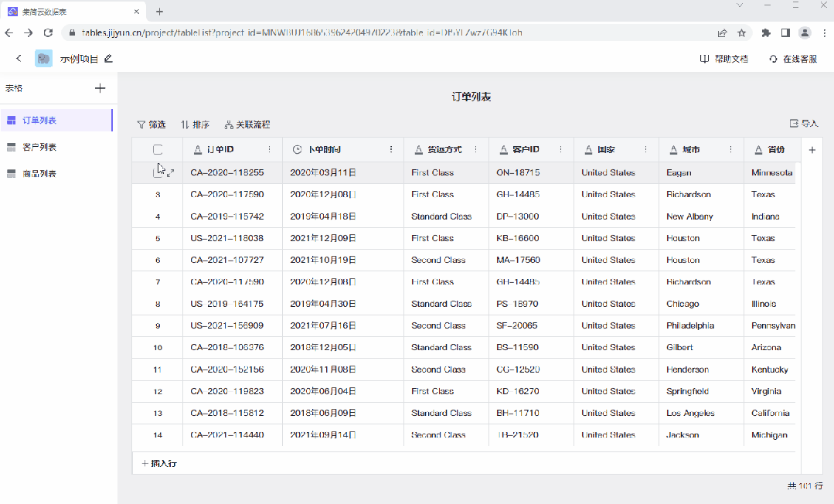Toggle the select-all header checkbox
The height and width of the screenshot is (504, 834).
point(158,149)
